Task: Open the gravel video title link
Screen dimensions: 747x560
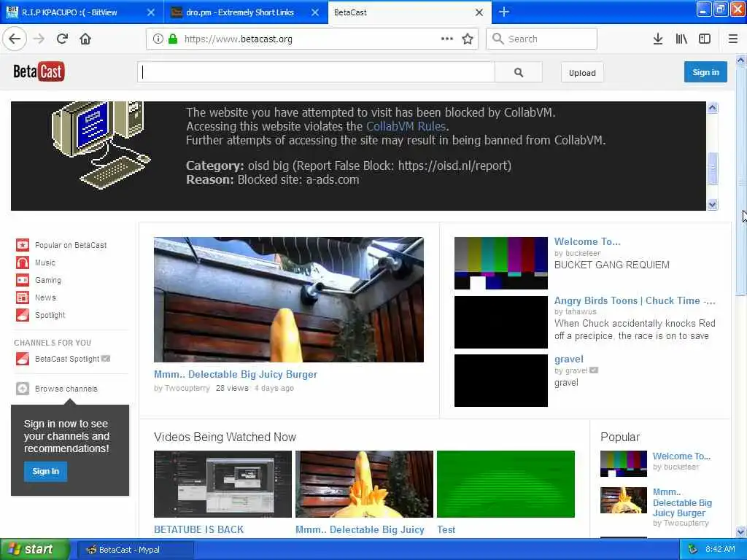Action: point(569,359)
